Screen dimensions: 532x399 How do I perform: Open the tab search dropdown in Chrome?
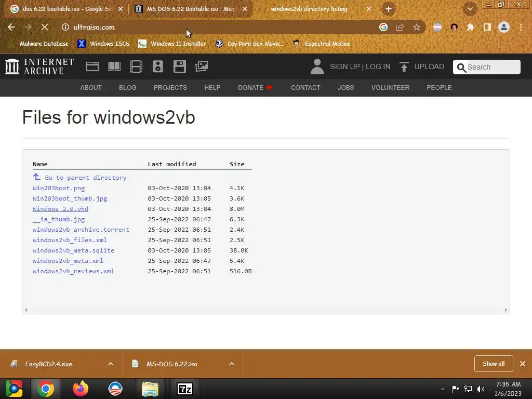pos(470,9)
